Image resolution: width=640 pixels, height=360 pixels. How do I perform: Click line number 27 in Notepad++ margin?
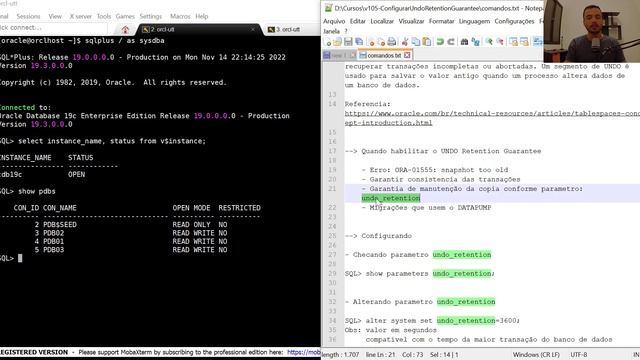point(332,255)
